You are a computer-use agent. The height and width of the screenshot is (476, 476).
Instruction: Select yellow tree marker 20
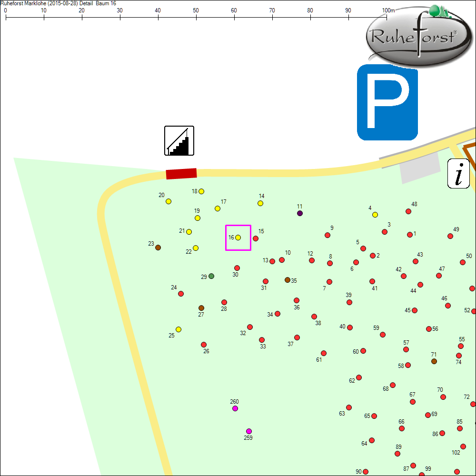(x=169, y=201)
